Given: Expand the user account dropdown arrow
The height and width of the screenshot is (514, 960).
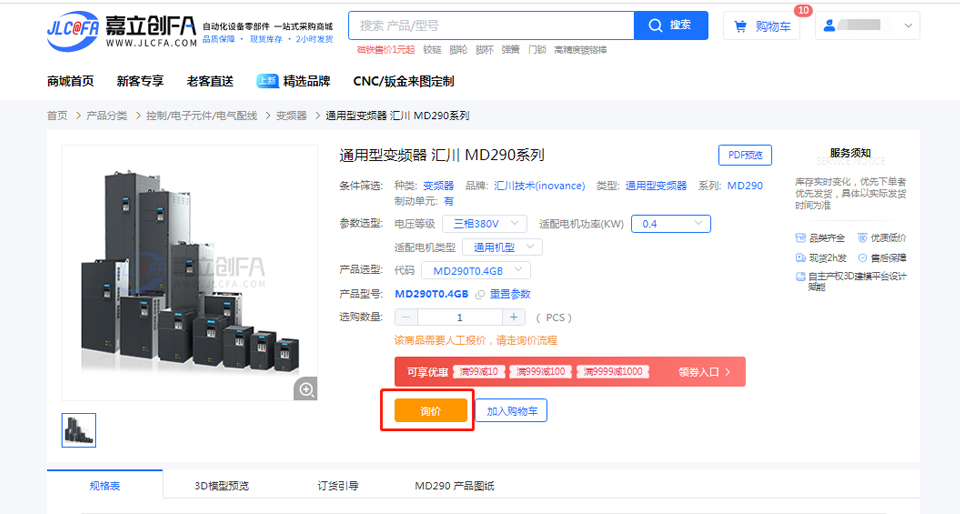Looking at the screenshot, I should pyautogui.click(x=909, y=26).
